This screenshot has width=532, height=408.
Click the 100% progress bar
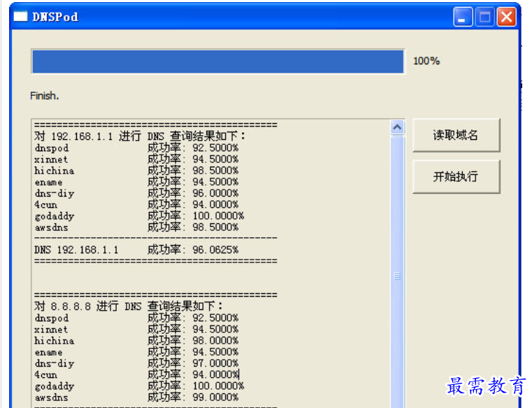tap(218, 61)
